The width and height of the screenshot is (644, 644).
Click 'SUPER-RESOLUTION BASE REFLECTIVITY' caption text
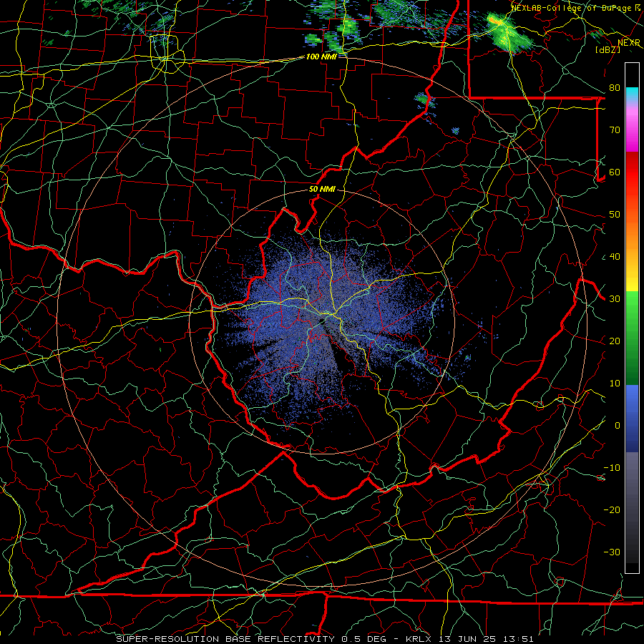tap(225, 639)
